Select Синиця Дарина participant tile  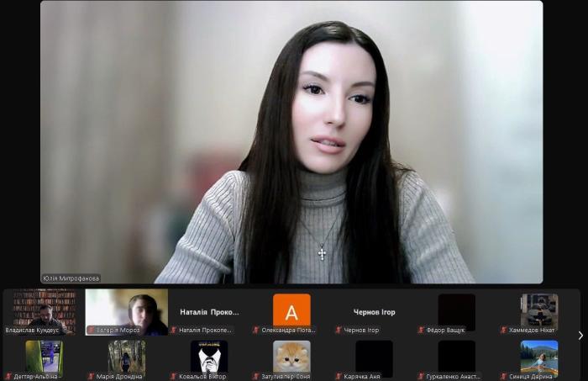point(538,356)
